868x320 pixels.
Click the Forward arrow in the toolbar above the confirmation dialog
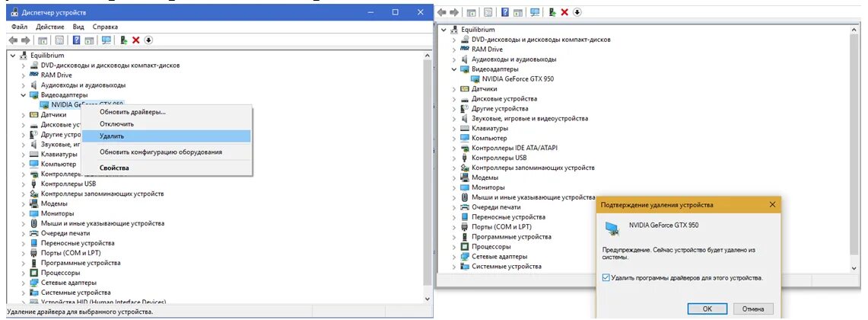click(x=454, y=12)
